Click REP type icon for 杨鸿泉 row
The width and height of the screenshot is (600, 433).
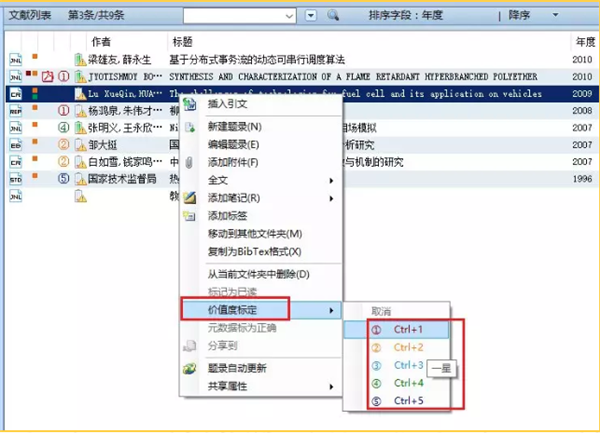tap(16, 111)
